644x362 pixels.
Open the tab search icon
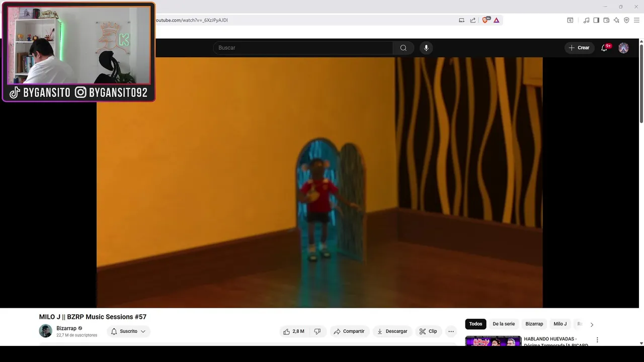tap(570, 20)
